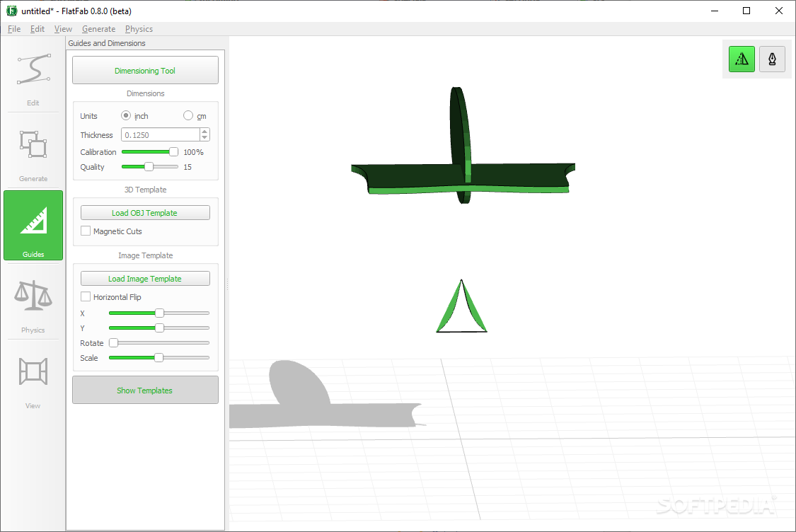Open the Physics menu
Screen dimensions: 796x532
(x=139, y=29)
